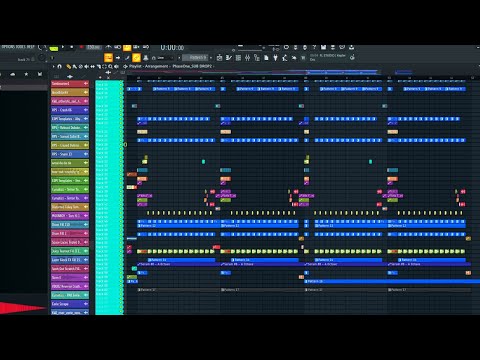The height and width of the screenshot is (360, 480).
Task: Select the Zoom magnifier tool in playlist toolbar
Action: (110, 66)
